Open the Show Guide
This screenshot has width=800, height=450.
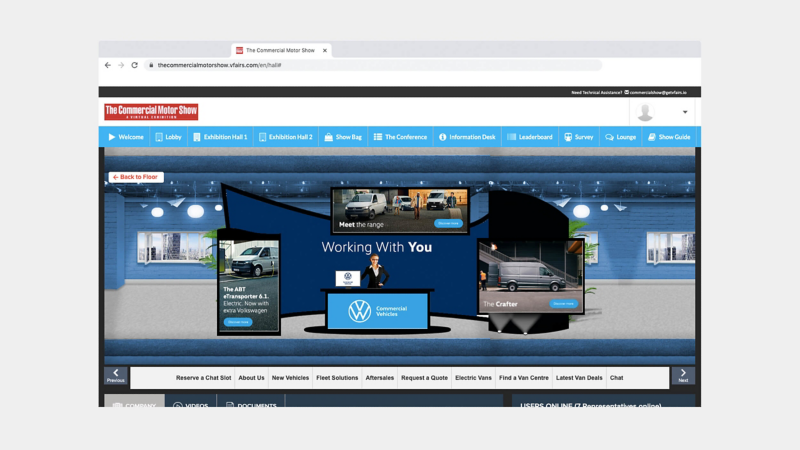point(669,137)
